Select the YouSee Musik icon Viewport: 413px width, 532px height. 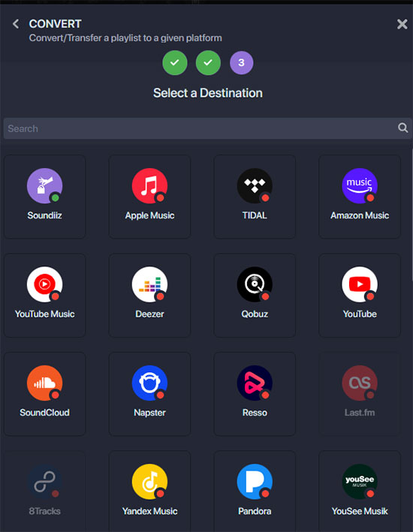pyautogui.click(x=360, y=482)
